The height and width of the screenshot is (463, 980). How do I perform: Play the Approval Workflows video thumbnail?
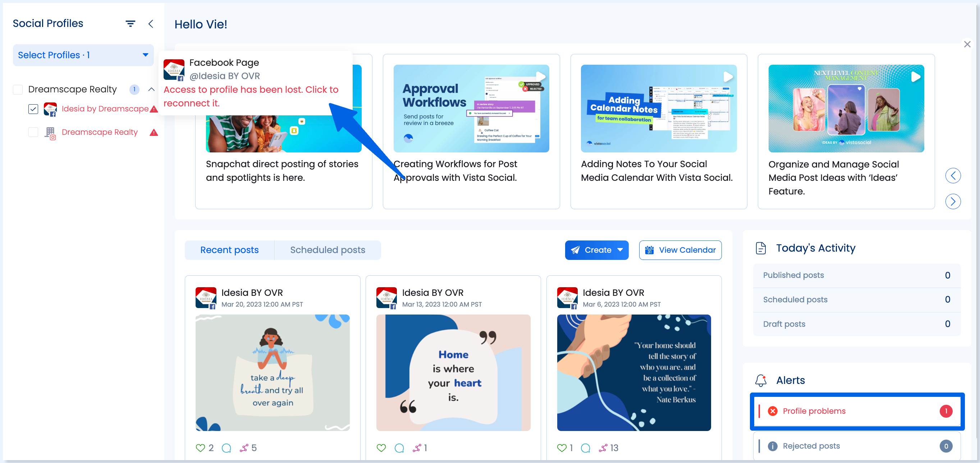click(x=471, y=109)
